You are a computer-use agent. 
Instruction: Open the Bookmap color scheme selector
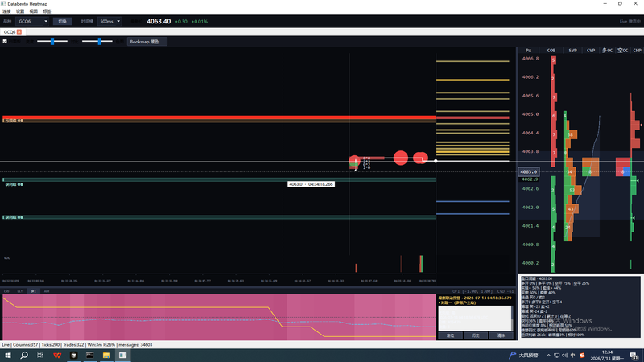[x=147, y=42]
